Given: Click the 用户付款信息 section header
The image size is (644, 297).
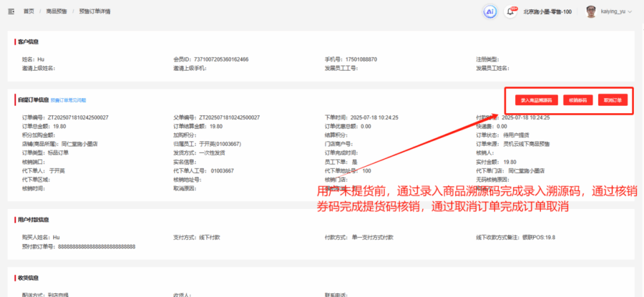Looking at the screenshot, I should click(x=33, y=220).
